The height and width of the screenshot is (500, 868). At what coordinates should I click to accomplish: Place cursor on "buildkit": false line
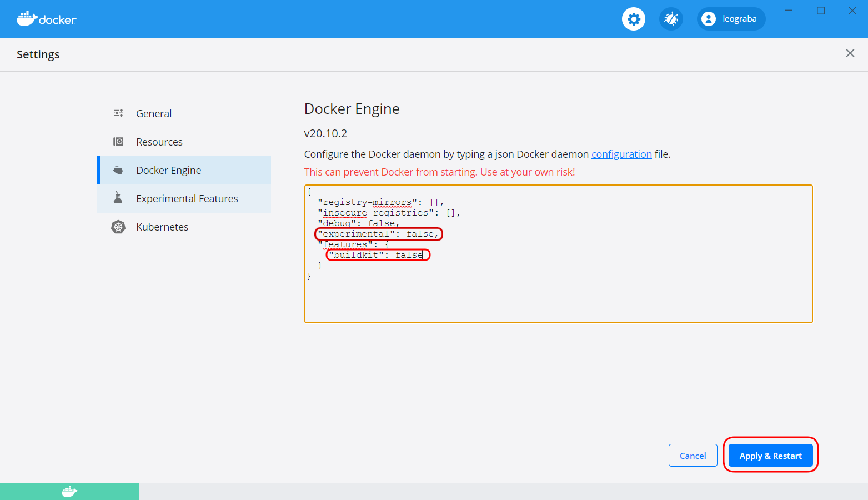click(375, 255)
